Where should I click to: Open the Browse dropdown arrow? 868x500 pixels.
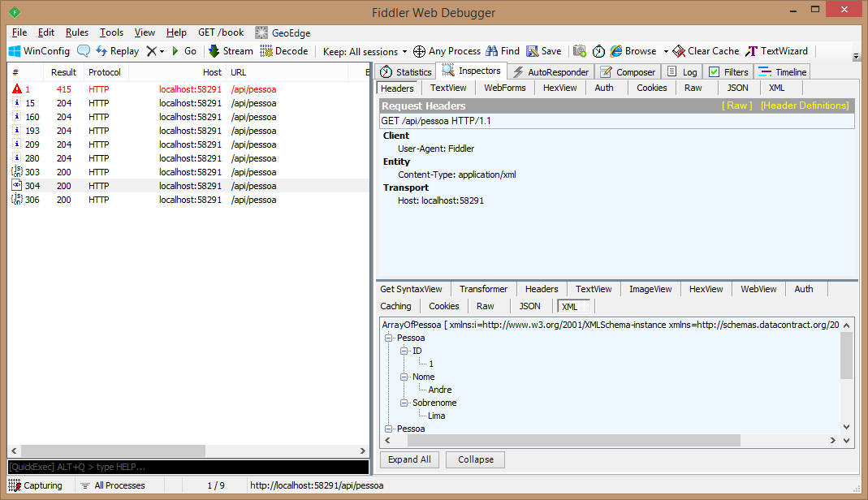click(666, 51)
